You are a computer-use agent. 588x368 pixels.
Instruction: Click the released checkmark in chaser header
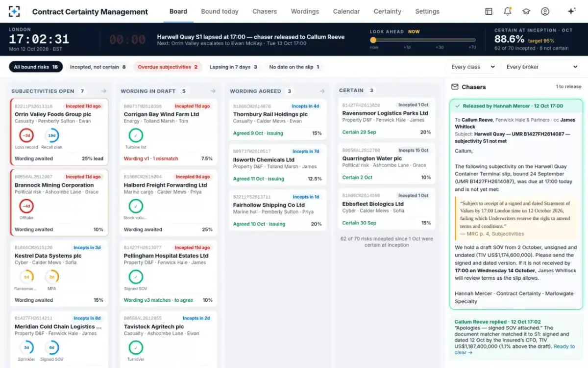pyautogui.click(x=458, y=106)
